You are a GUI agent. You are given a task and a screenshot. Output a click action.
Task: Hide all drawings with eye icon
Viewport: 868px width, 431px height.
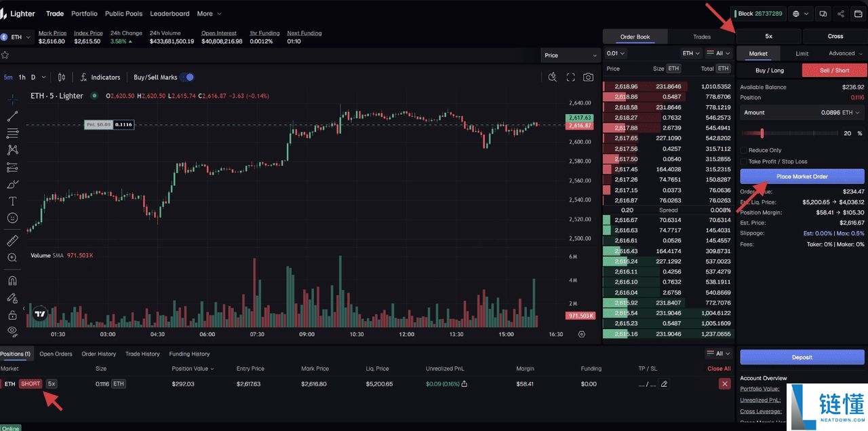pyautogui.click(x=12, y=331)
